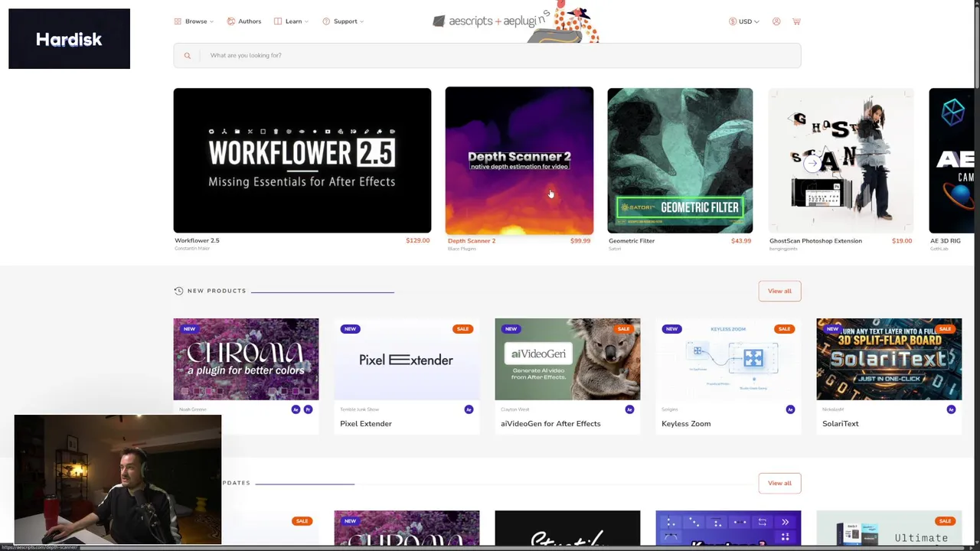Click the $99.99 price of Depth Scanner 2
This screenshot has width=980, height=551.
coord(580,240)
